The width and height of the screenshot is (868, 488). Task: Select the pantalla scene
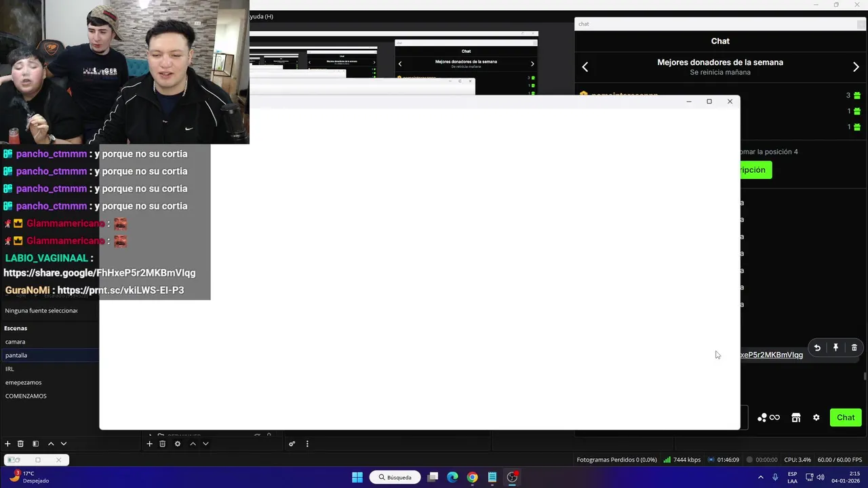[50, 355]
